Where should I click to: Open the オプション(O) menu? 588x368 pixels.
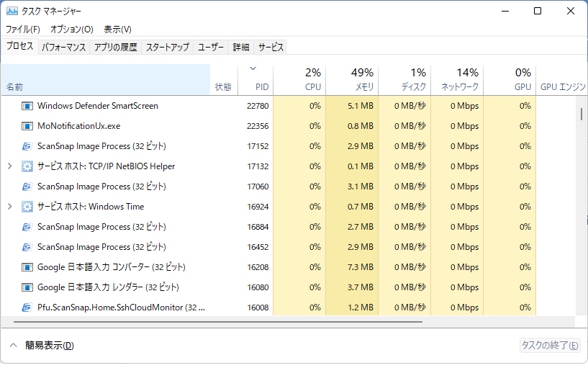[x=72, y=30]
